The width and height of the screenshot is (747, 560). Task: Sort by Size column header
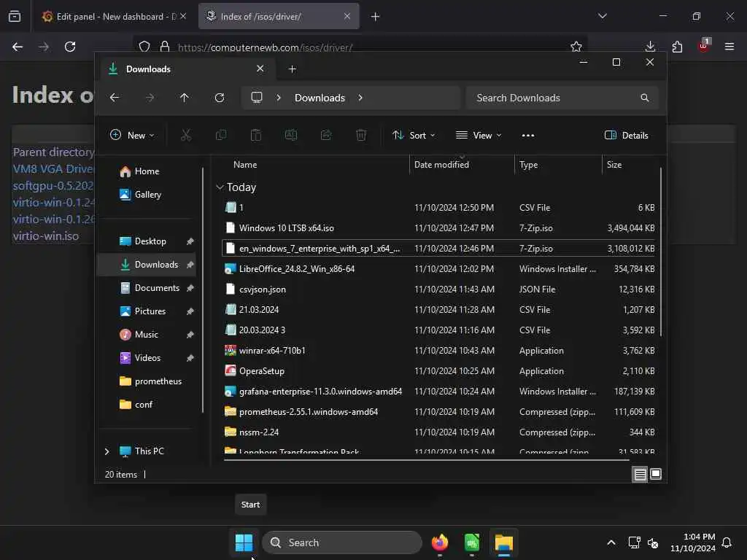point(614,165)
